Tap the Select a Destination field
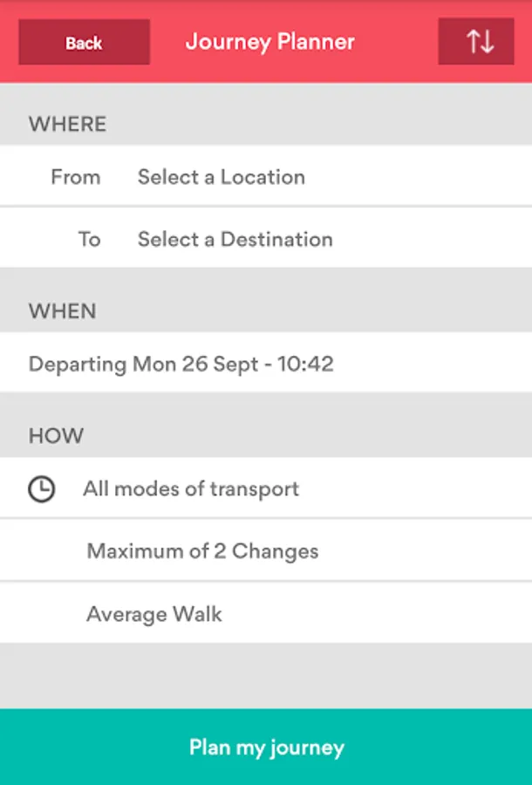The height and width of the screenshot is (785, 532). point(235,239)
